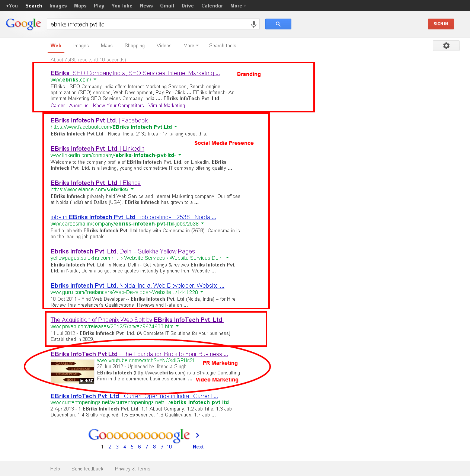
Task: Go to results page 3
Action: coord(117,447)
